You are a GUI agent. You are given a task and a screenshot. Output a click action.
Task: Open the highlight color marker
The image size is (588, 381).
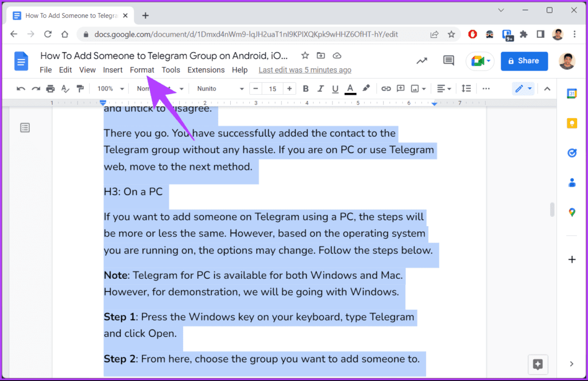point(366,88)
